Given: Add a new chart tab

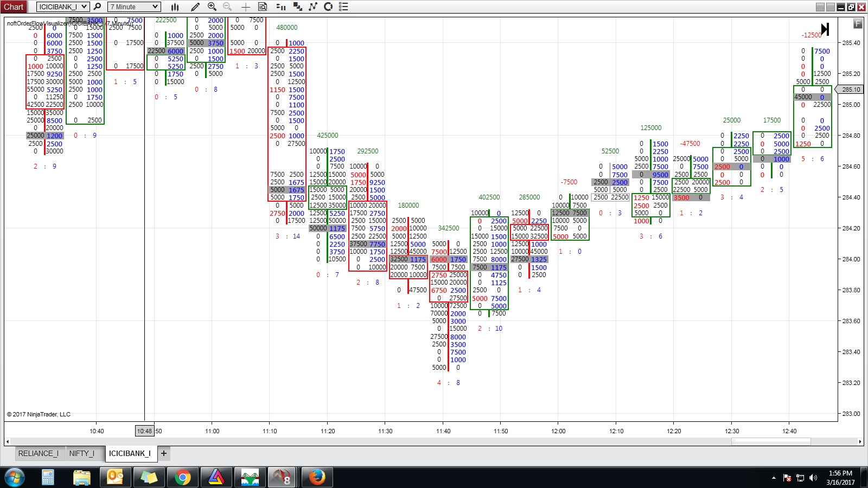Looking at the screenshot, I should click(164, 453).
